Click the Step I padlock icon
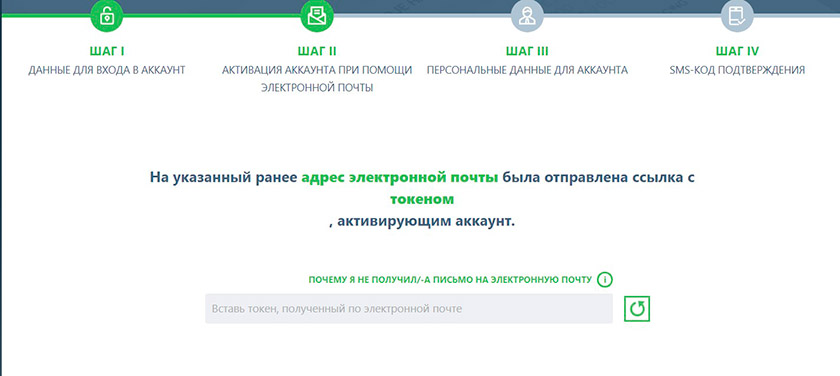Screen dimensions: 840x376 point(107,16)
